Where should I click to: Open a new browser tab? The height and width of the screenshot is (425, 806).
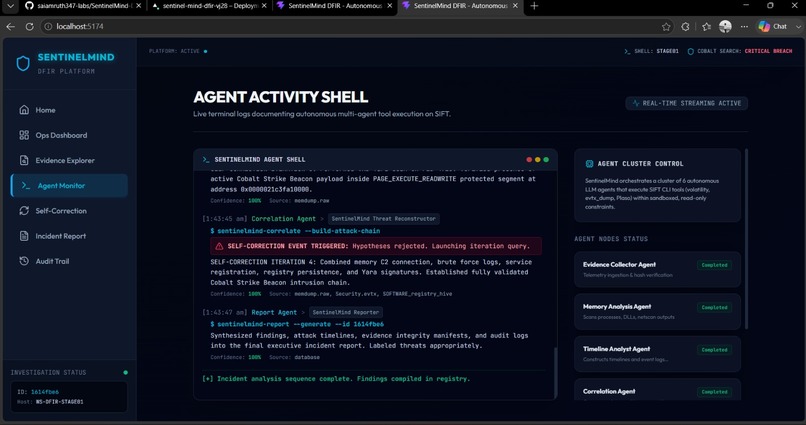click(534, 6)
